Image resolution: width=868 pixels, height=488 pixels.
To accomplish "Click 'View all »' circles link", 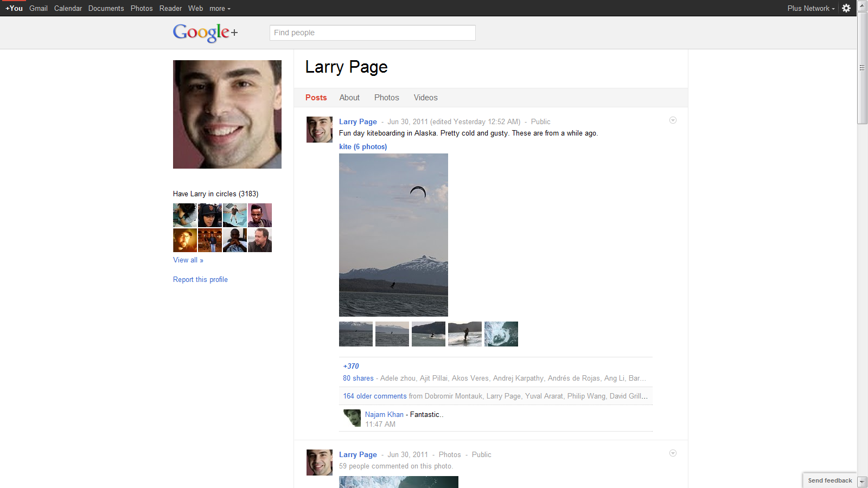I will pyautogui.click(x=188, y=260).
